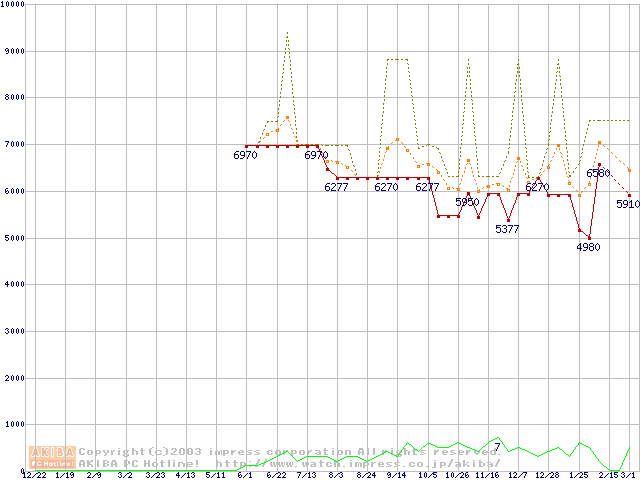Click the 11/16 date marker
This screenshot has width=640, height=480.
pos(487,475)
